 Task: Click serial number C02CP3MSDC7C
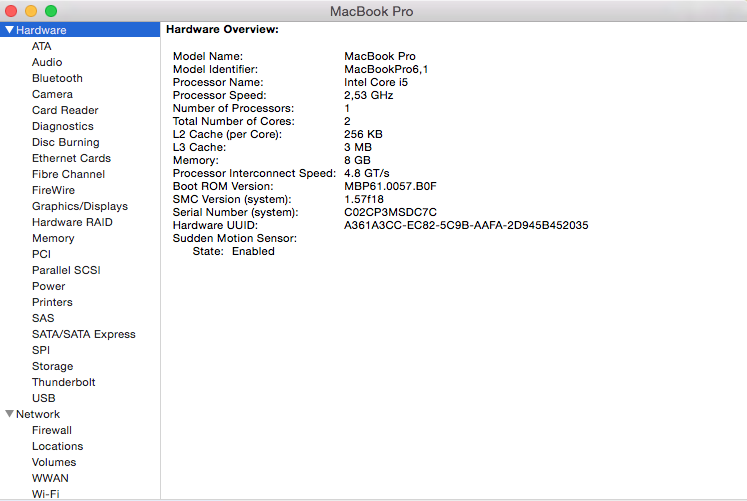pyautogui.click(x=391, y=212)
